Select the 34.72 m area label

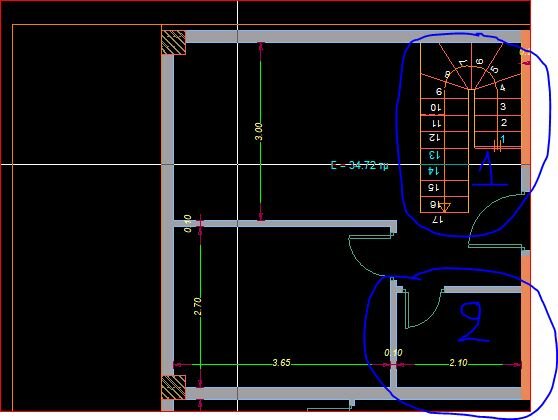tap(359, 166)
